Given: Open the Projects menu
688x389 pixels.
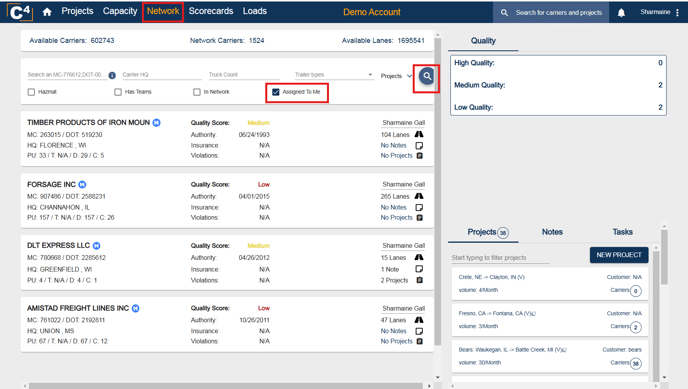Looking at the screenshot, I should click(x=77, y=11).
